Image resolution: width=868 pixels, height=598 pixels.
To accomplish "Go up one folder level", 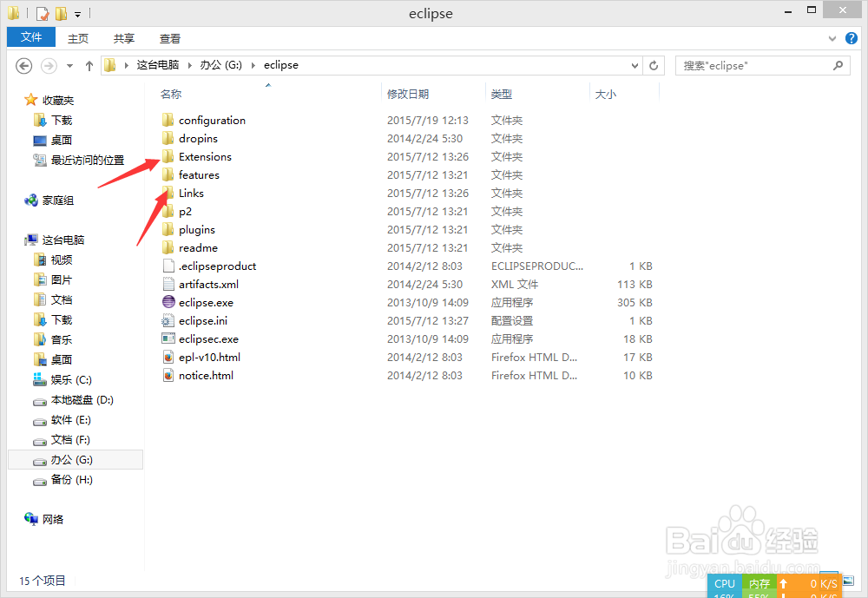I will (89, 66).
